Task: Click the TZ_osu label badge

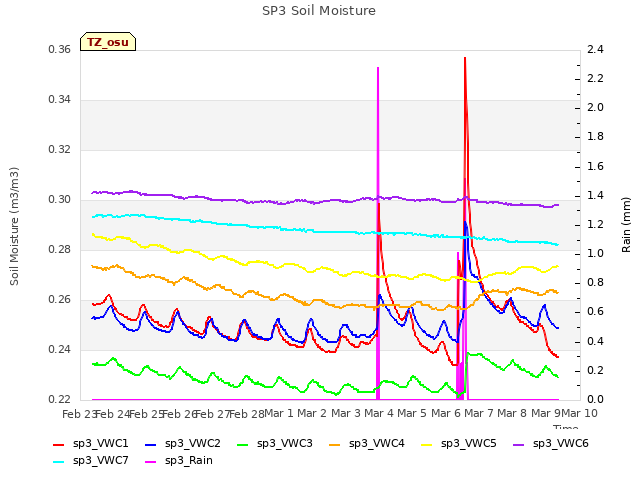Action: [108, 42]
